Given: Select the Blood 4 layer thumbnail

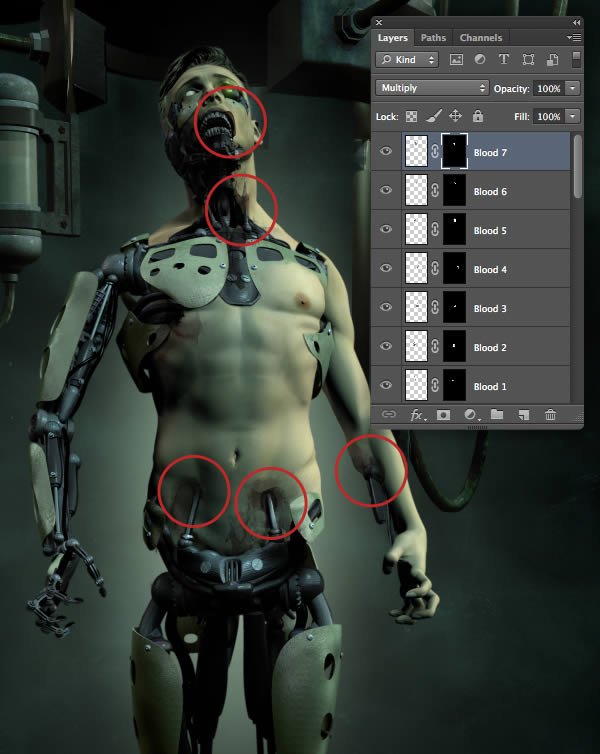Looking at the screenshot, I should point(416,268).
